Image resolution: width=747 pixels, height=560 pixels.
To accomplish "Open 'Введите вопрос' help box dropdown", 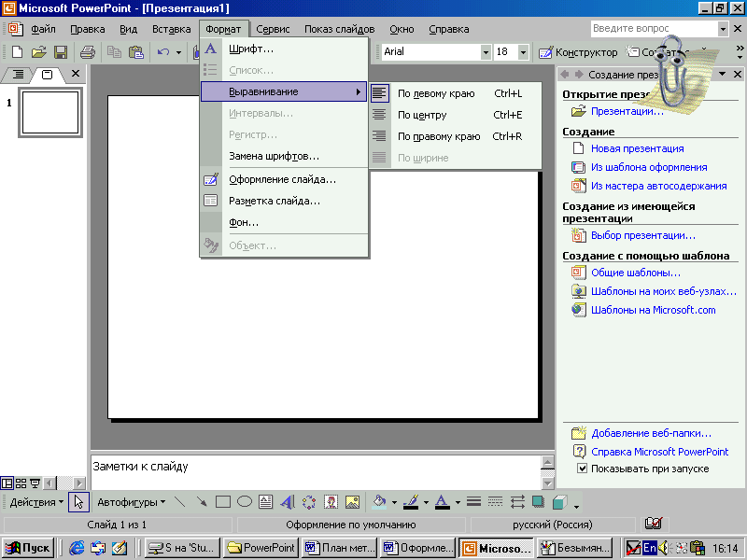I will (x=723, y=29).
